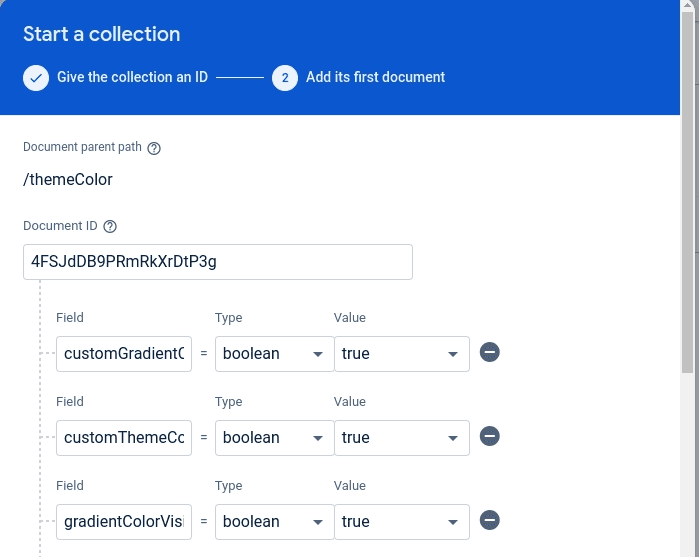
Task: Open Value dropdown for gradientColorVisi field
Action: click(401, 522)
